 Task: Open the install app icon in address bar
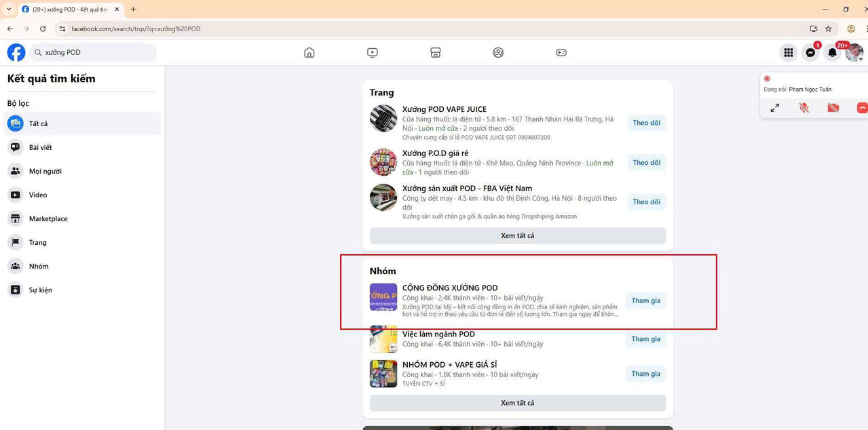click(x=814, y=28)
